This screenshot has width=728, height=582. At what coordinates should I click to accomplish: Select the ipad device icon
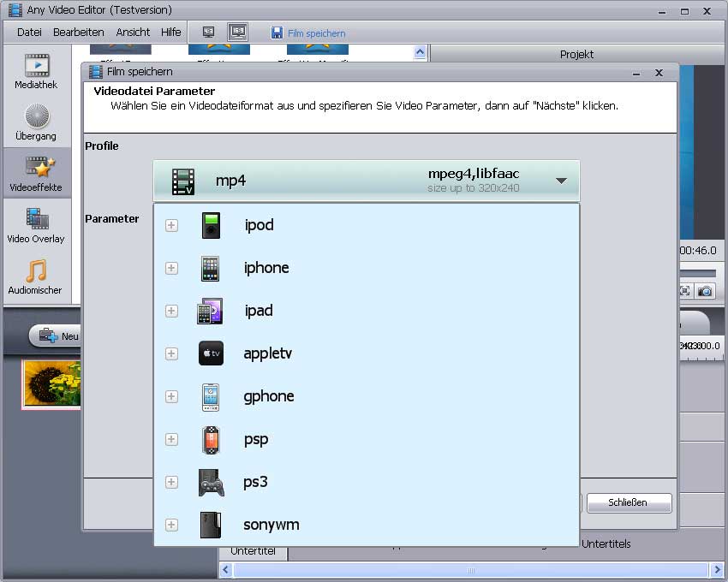(x=210, y=311)
